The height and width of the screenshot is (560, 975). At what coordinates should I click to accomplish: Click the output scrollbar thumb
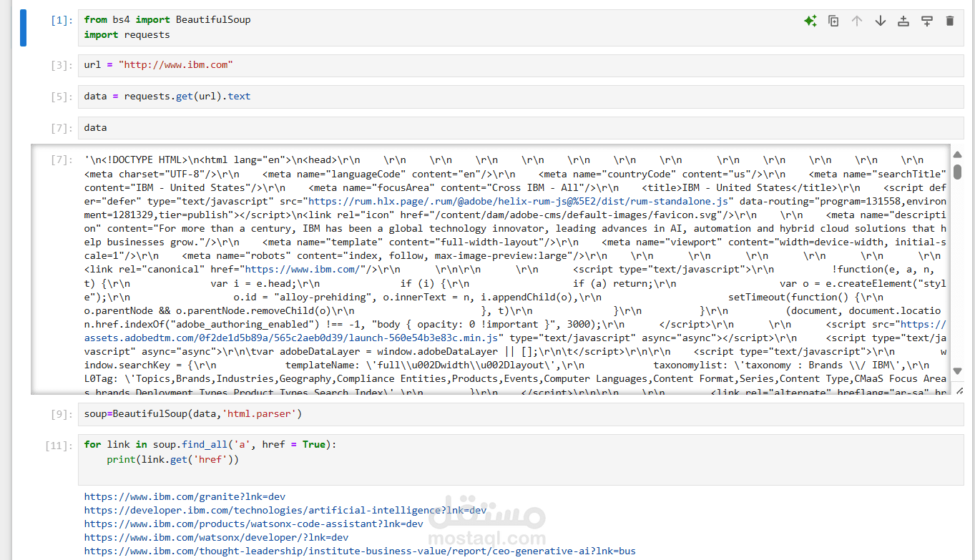click(958, 172)
